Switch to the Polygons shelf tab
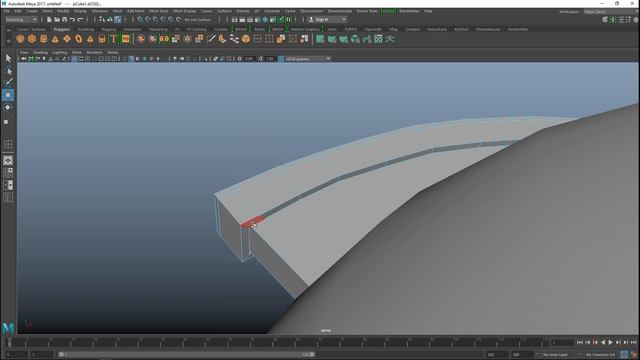This screenshot has height=360, width=640. [62, 29]
